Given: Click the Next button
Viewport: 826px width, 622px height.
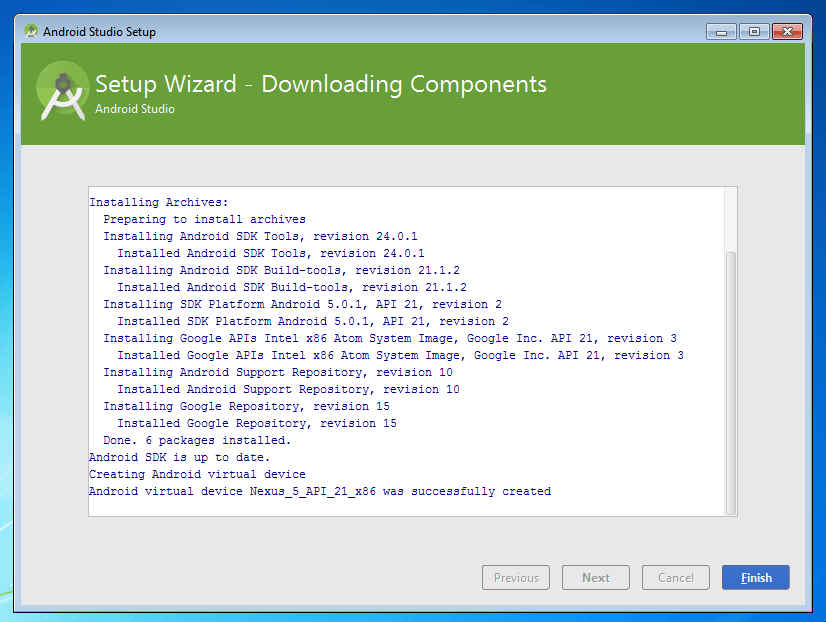Looking at the screenshot, I should (595, 577).
